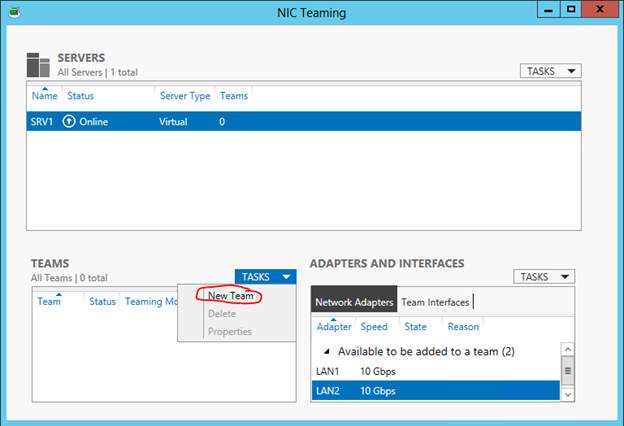Maximize the NIC Teaming window
624x426 pixels.
click(571, 9)
